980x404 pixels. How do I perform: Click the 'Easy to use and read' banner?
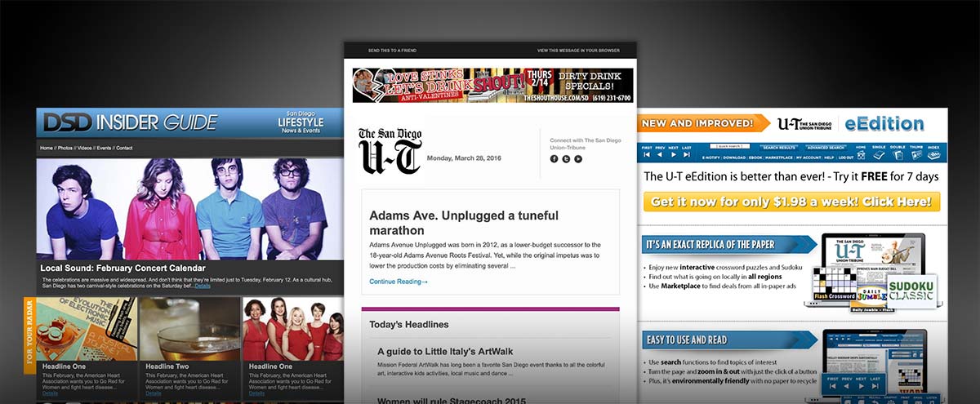(x=729, y=340)
